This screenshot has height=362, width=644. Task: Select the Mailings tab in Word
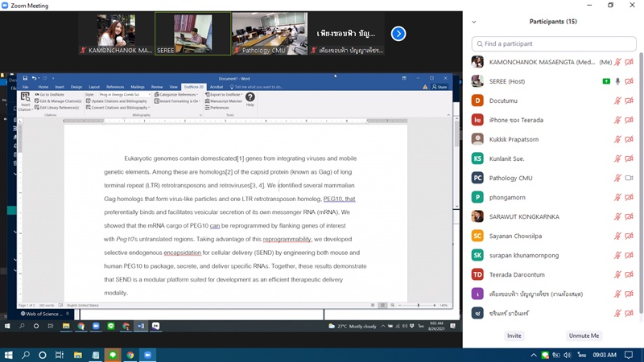point(138,87)
